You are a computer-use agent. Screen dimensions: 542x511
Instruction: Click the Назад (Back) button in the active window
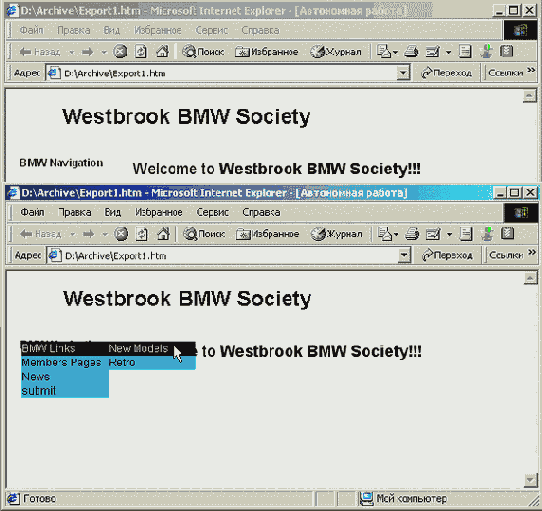click(x=40, y=234)
